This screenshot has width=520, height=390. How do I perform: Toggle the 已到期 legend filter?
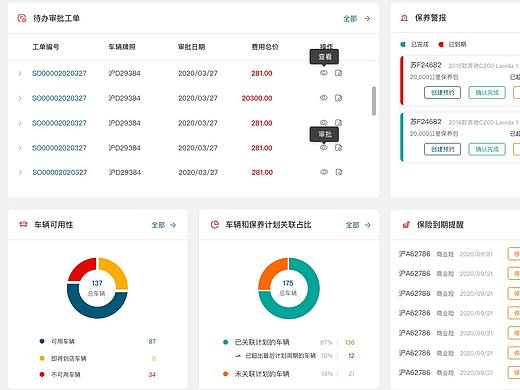point(452,44)
